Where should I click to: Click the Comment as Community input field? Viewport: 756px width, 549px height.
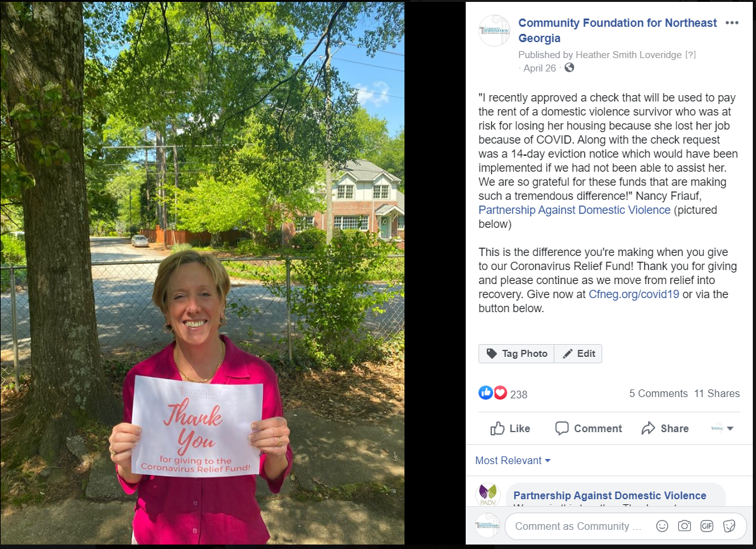tap(578, 526)
